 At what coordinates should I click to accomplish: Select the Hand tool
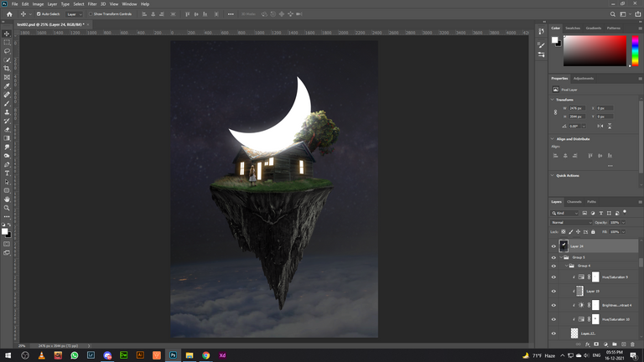[x=7, y=199]
